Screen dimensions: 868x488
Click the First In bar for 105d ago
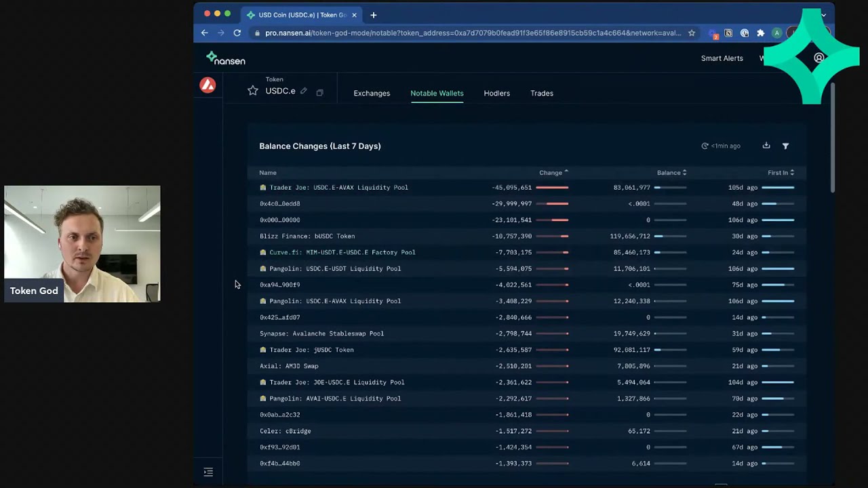point(778,188)
